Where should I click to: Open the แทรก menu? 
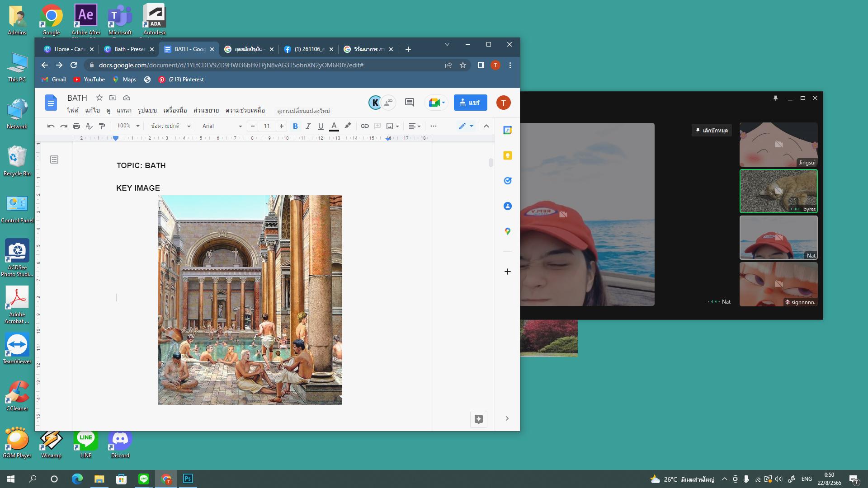(x=124, y=110)
